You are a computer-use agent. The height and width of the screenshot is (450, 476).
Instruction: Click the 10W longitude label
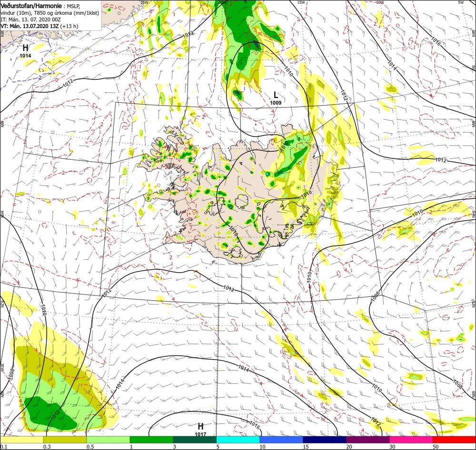(x=380, y=2)
